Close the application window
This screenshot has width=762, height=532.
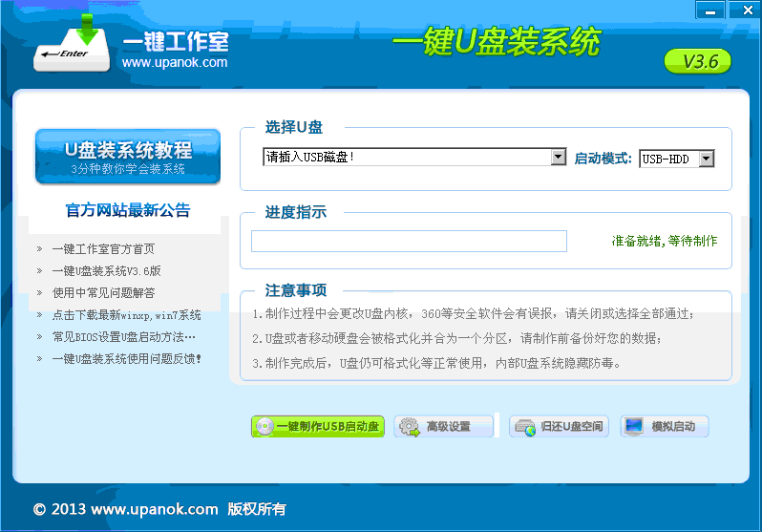click(742, 11)
